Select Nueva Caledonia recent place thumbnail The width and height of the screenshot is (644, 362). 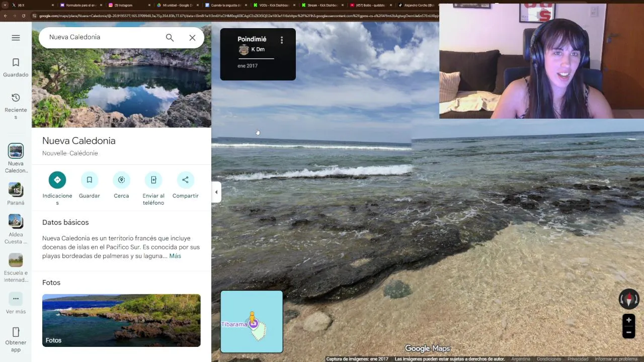pos(16,151)
